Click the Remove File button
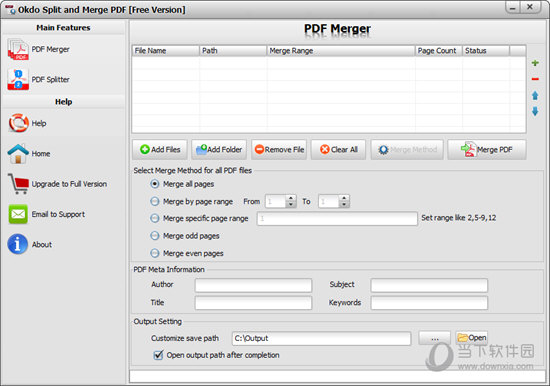Image resolution: width=550 pixels, height=386 pixels. 279,149
